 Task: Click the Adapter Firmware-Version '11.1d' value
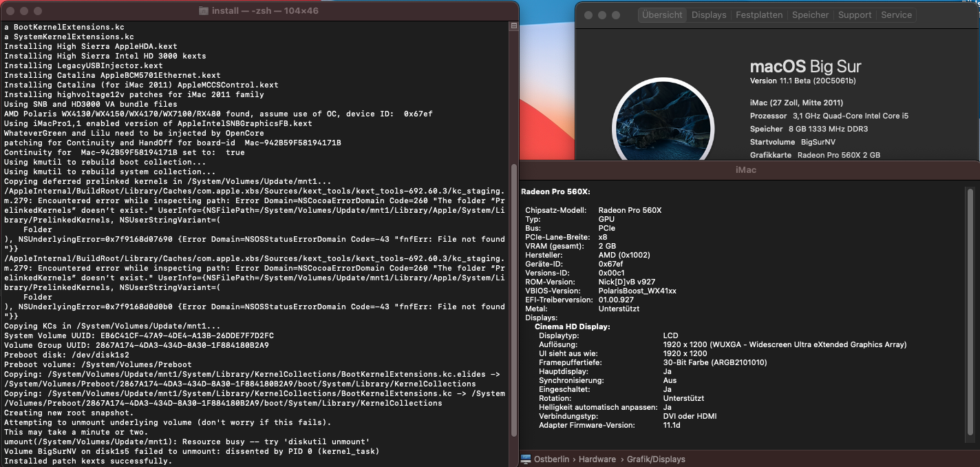point(672,425)
